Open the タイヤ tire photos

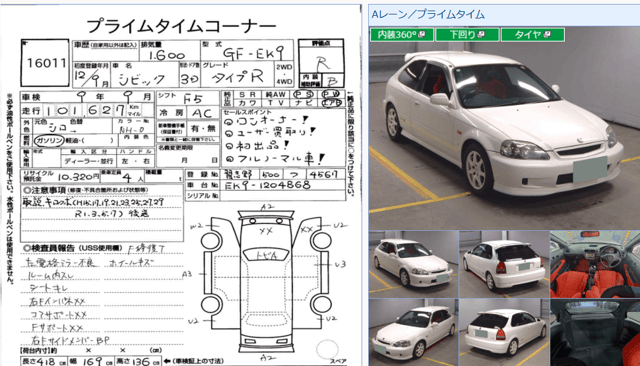pyautogui.click(x=533, y=35)
